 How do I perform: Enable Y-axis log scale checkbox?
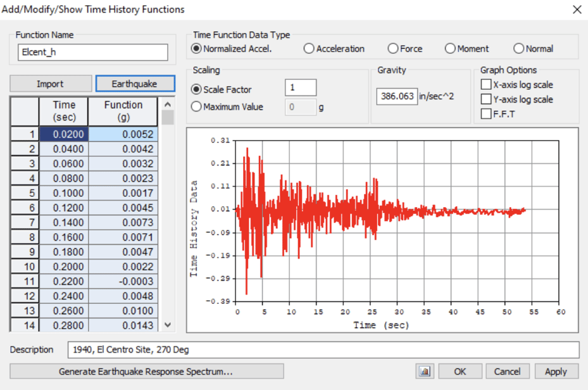[x=486, y=99]
